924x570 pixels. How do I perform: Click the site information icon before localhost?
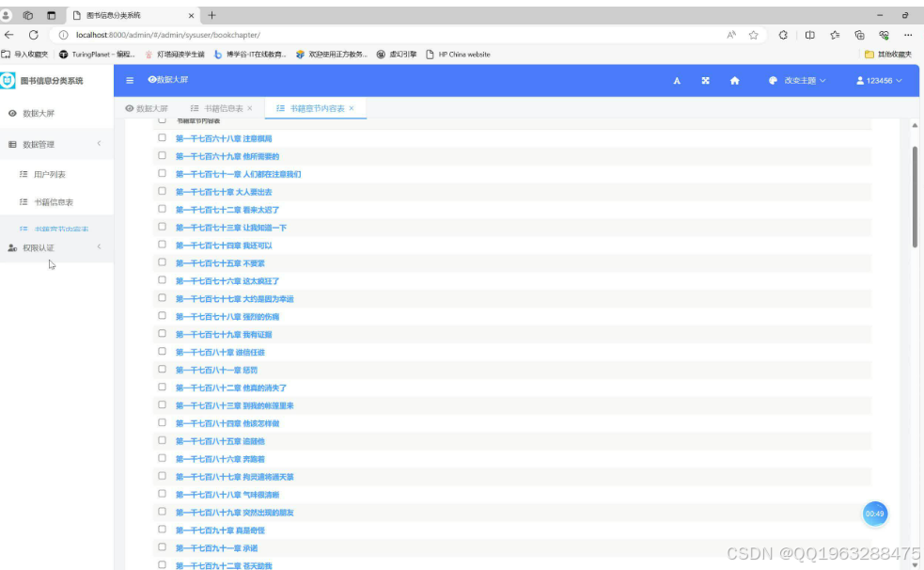[63, 35]
